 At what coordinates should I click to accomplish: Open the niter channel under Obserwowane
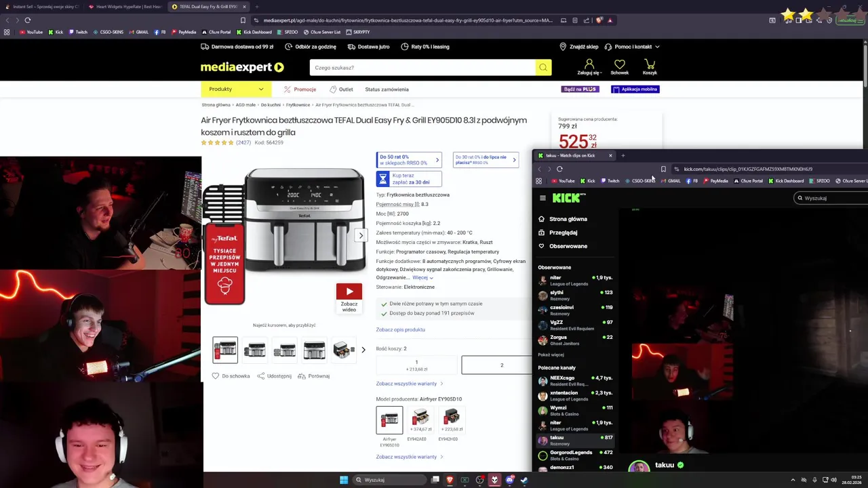575,280
